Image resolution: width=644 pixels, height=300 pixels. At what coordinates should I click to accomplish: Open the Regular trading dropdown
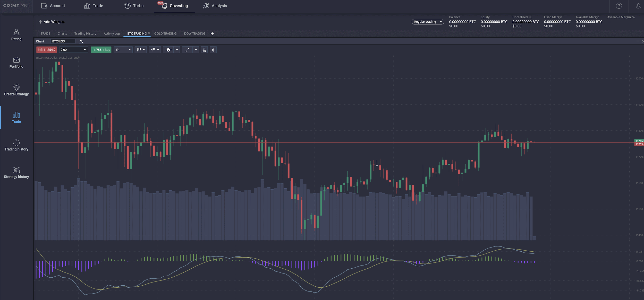click(x=428, y=22)
